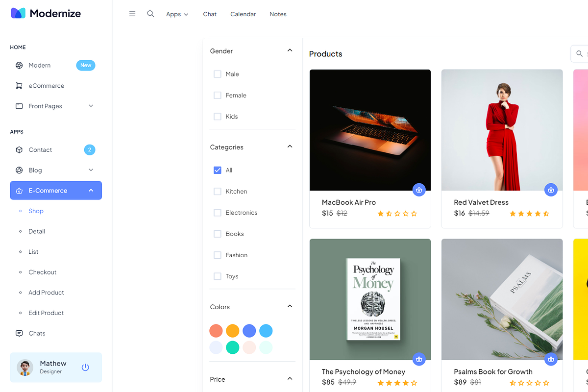Collapse the Price filter section
The height and width of the screenshot is (392, 588).
tap(290, 379)
